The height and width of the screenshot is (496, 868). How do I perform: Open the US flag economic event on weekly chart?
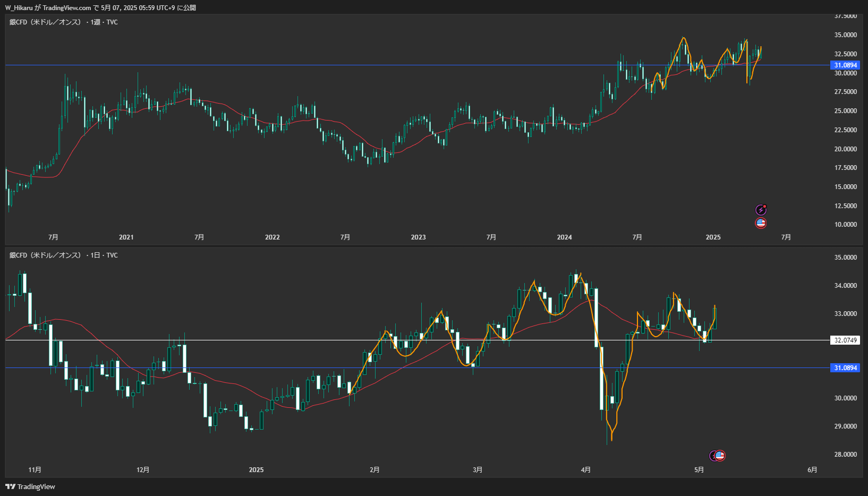click(x=761, y=223)
